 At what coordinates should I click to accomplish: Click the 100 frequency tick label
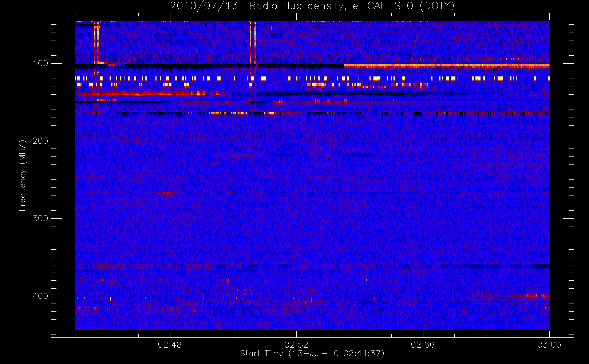40,63
